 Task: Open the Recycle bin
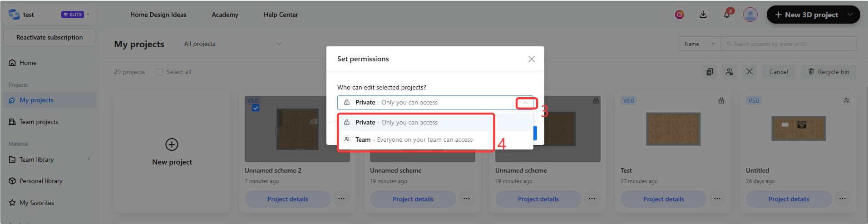click(x=829, y=72)
